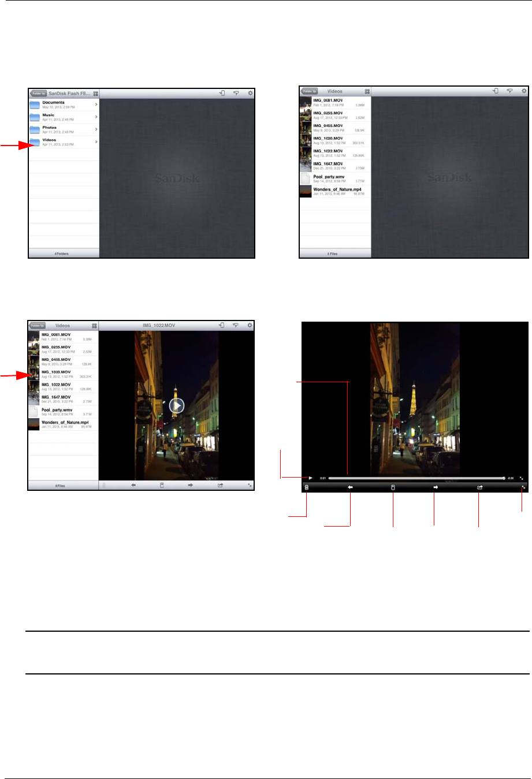Viewport: 532px width, 779px height.
Task: Select Wonders_of_Nature.mp4 in the list beside the video preview
Action: point(64,424)
